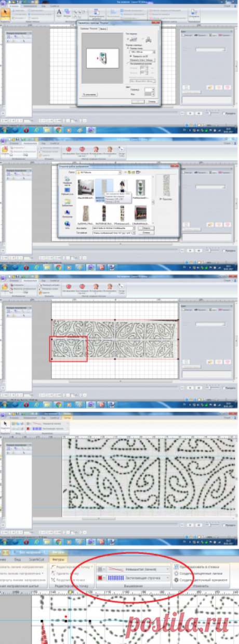Open the Фигуры ribbon tab in the enlarged ribbon
Image resolution: width=239 pixels, height=644 pixels.
[x=57, y=559]
